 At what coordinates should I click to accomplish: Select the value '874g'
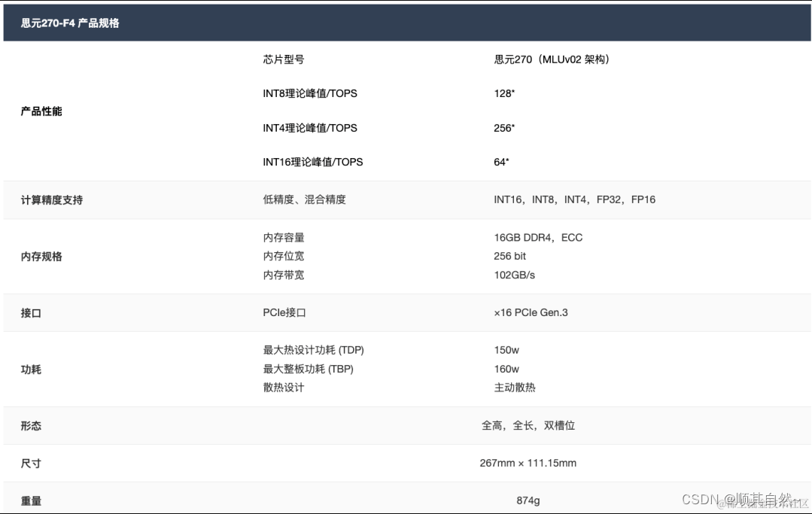[x=528, y=500]
